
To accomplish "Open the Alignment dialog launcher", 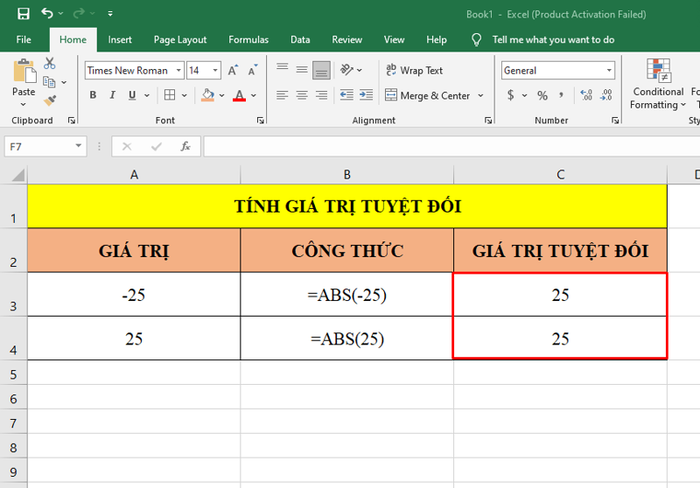I will [x=488, y=120].
